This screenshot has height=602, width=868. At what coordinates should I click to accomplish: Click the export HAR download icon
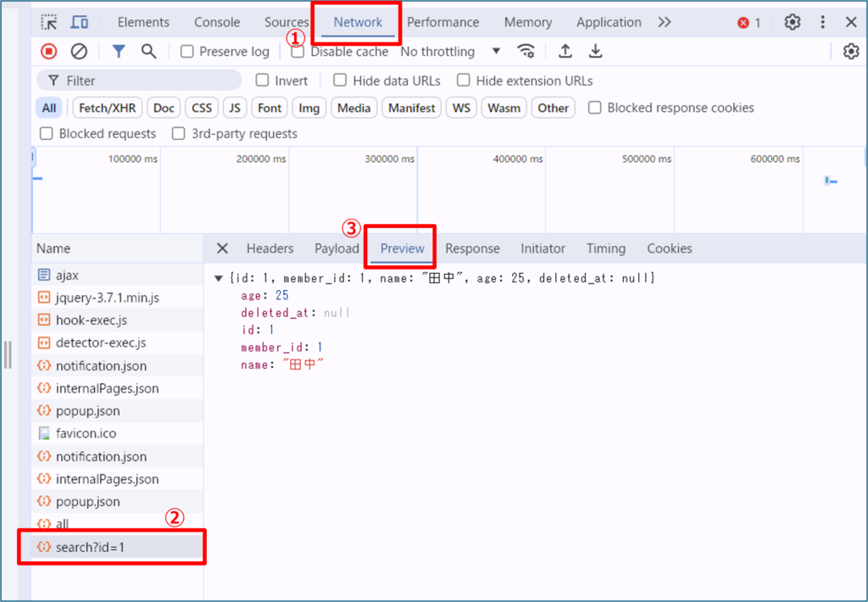coord(596,52)
